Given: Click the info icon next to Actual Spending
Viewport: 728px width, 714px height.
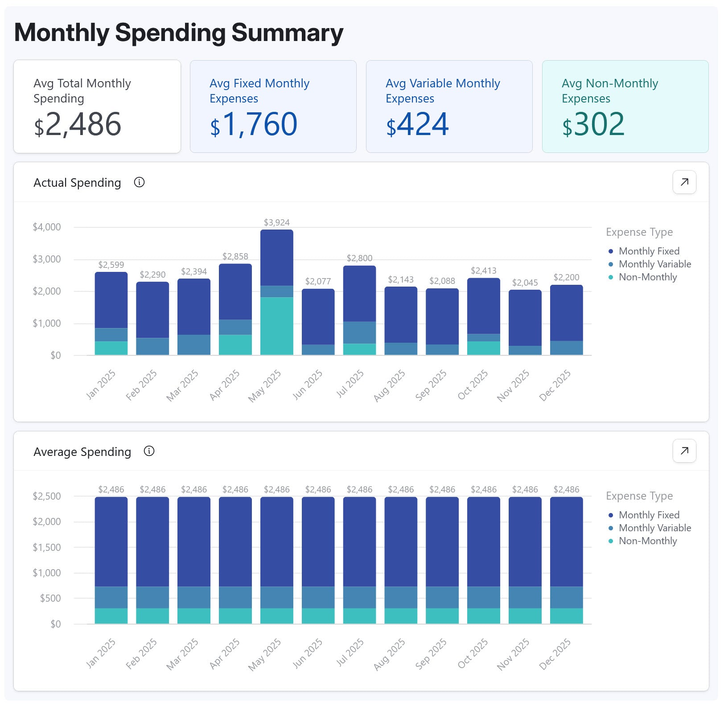Looking at the screenshot, I should [139, 182].
